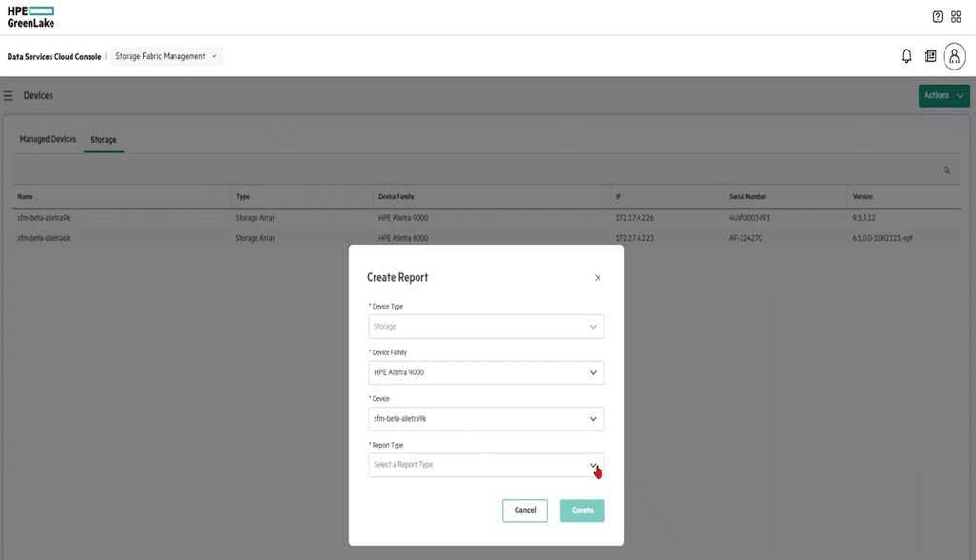Sort by Device Family column header
Screen dimensions: 976x560
(396, 196)
